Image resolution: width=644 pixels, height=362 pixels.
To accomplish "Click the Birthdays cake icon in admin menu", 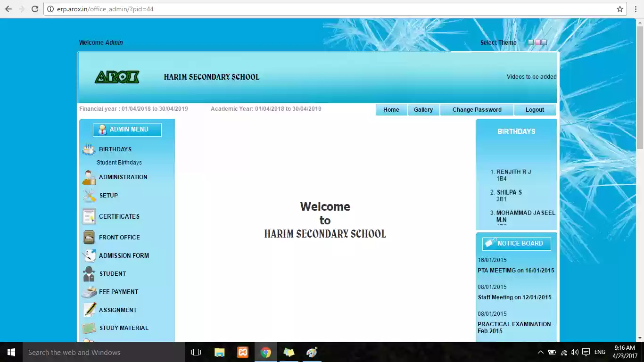I will 89,149.
